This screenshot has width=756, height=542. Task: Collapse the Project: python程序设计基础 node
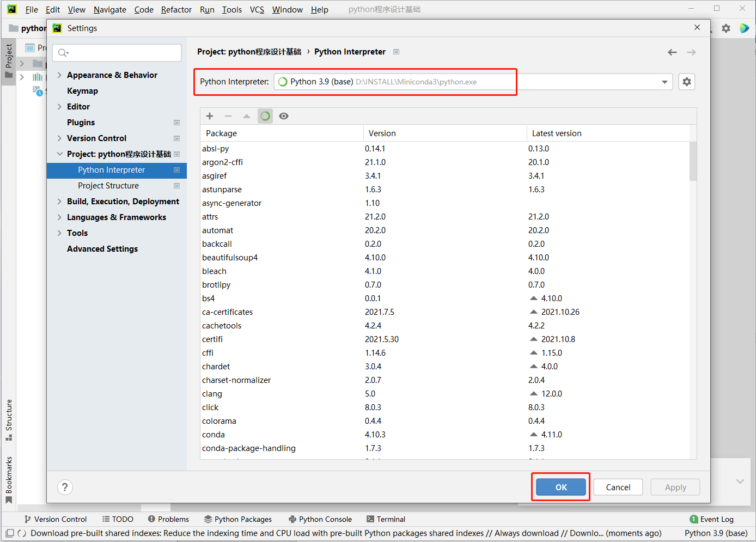[x=60, y=154]
